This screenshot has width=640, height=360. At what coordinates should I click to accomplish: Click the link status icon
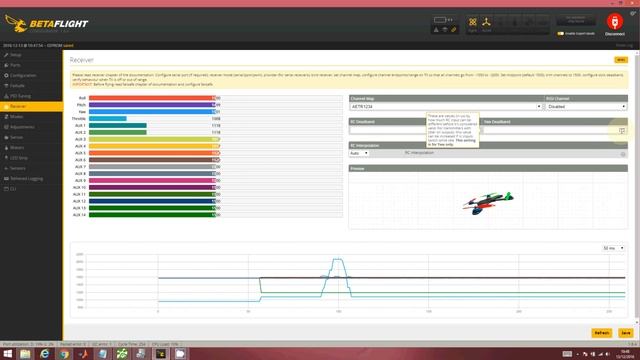click(453, 30)
